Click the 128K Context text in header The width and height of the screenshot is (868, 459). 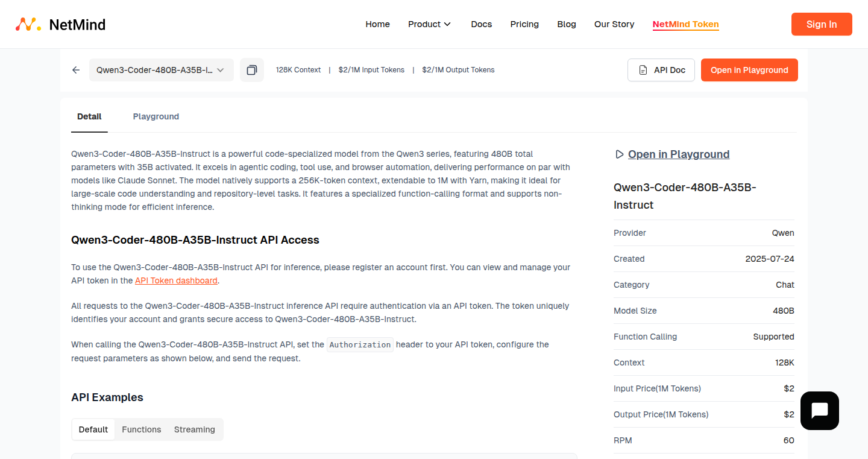coord(298,70)
